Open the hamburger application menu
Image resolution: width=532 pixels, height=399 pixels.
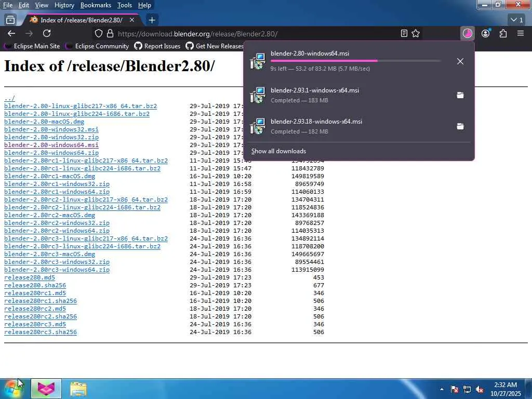pos(521,33)
